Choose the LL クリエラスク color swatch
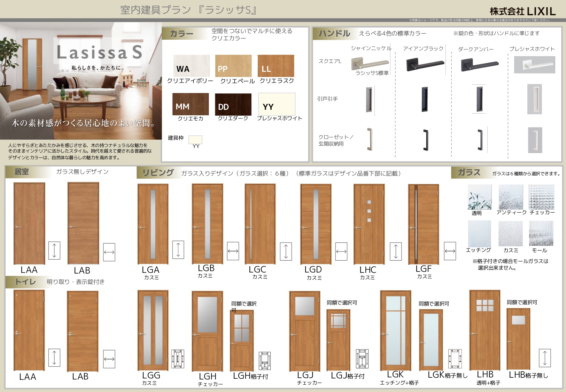Screen dimensions: 566x392 coord(276,66)
